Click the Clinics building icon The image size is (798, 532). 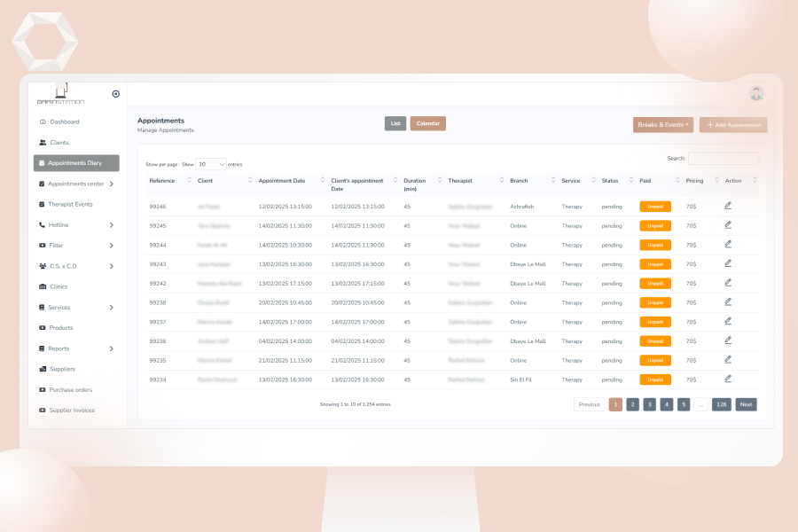point(43,286)
